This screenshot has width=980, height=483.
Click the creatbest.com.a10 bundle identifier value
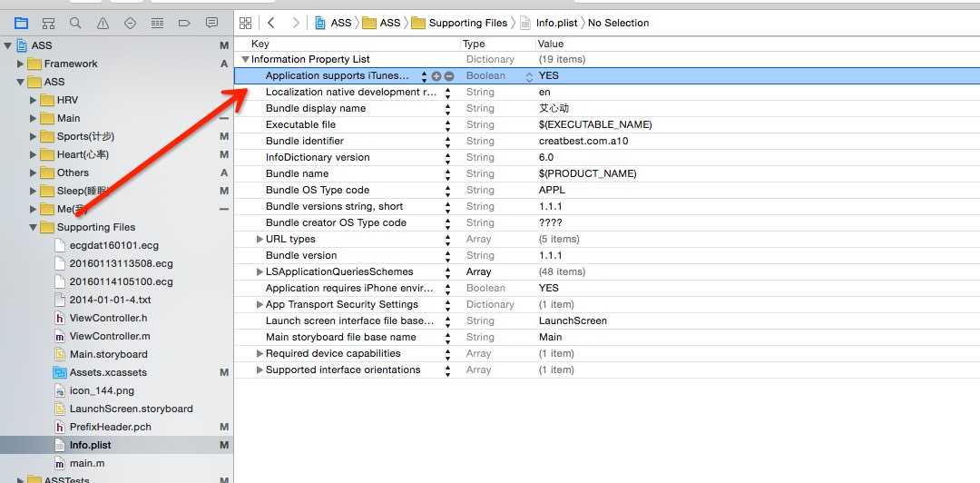tap(583, 141)
